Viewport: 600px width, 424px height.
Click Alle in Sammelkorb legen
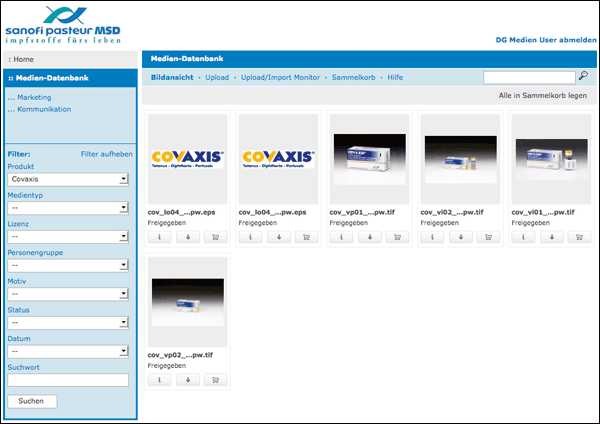542,96
